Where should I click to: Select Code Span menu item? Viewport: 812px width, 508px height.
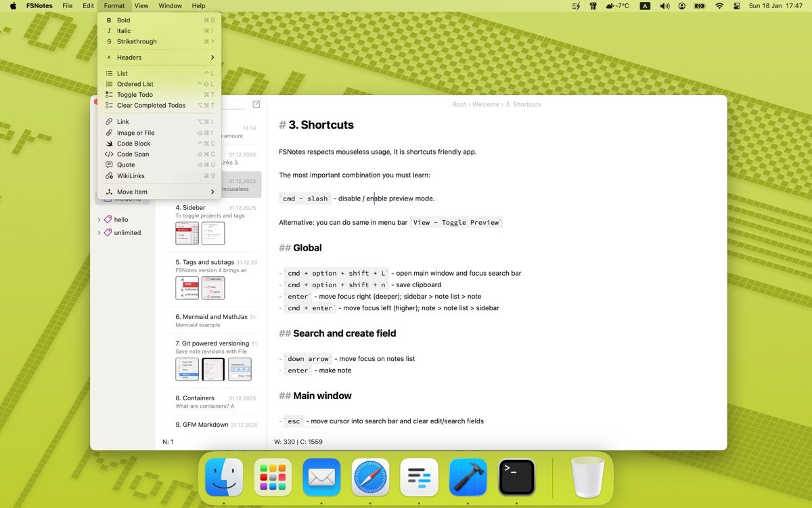tap(159, 154)
